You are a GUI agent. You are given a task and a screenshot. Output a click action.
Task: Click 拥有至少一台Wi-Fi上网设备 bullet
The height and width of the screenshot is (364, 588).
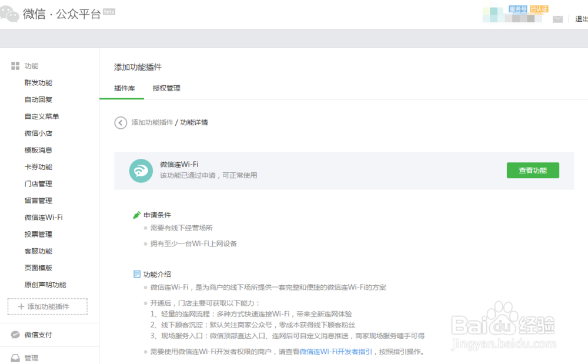(193, 243)
